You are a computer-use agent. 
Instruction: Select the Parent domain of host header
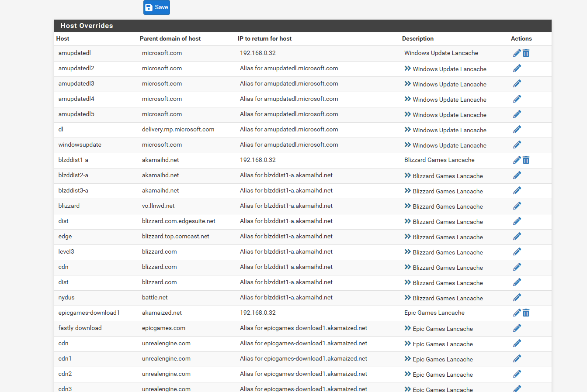pos(170,38)
